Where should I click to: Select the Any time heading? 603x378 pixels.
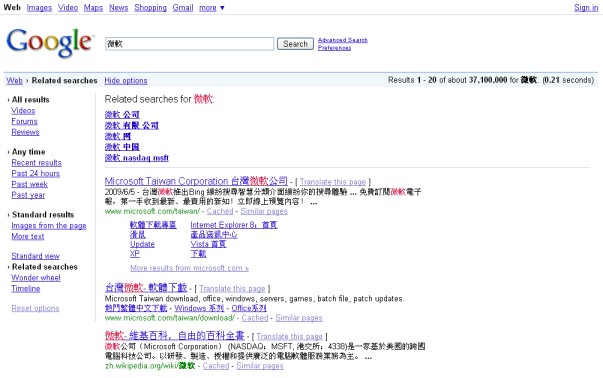[28, 152]
